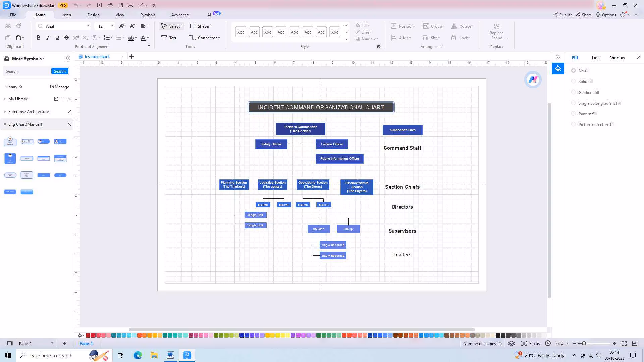Apply strikethrough formatting
The width and height of the screenshot is (644, 362).
click(66, 38)
